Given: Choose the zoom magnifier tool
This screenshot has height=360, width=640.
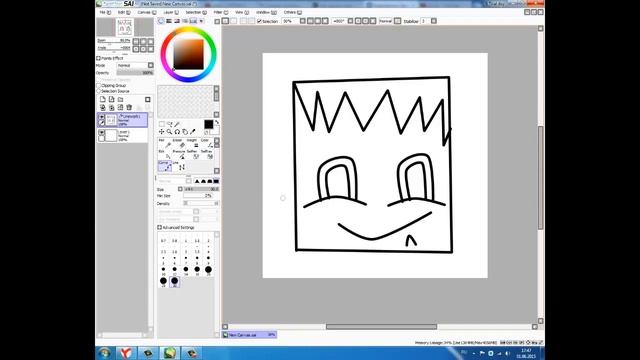Looking at the screenshot, I should point(169,131).
